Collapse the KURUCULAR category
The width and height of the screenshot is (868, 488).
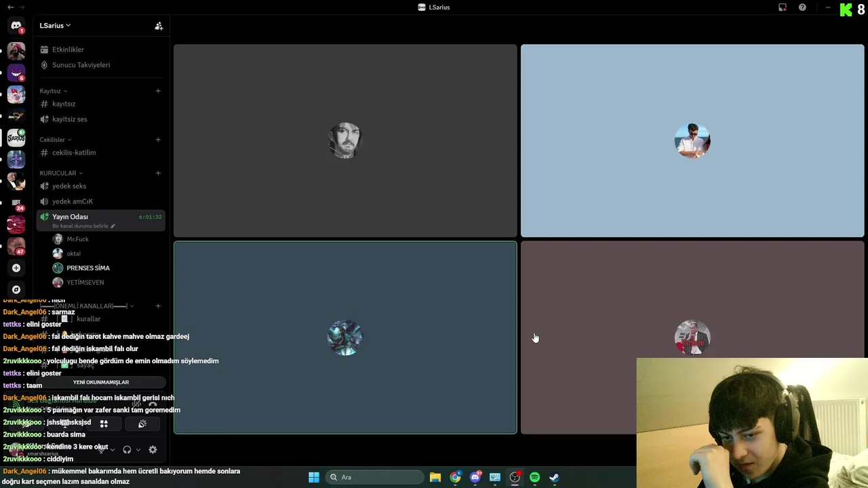coord(61,173)
